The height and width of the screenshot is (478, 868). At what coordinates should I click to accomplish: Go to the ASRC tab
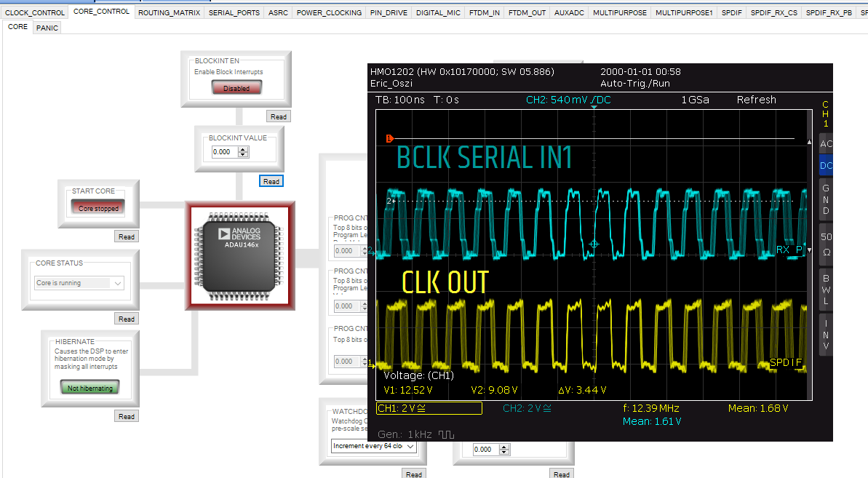[278, 12]
